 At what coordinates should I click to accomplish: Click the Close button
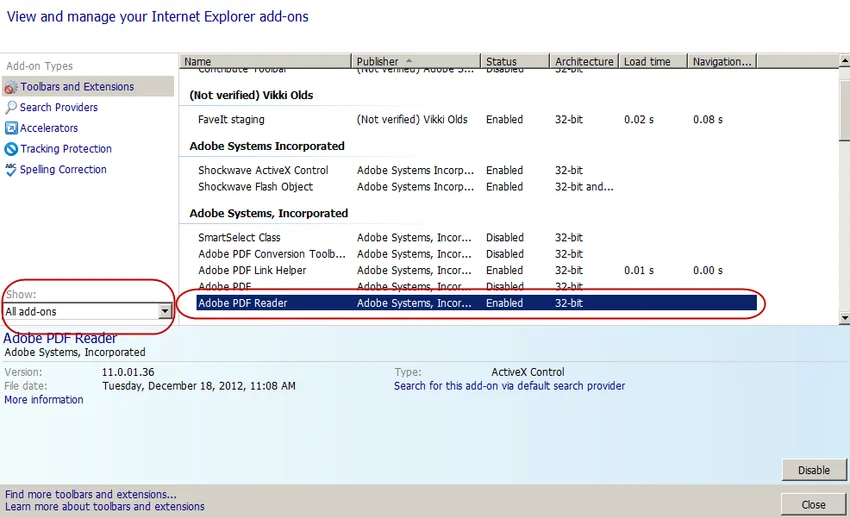click(813, 504)
